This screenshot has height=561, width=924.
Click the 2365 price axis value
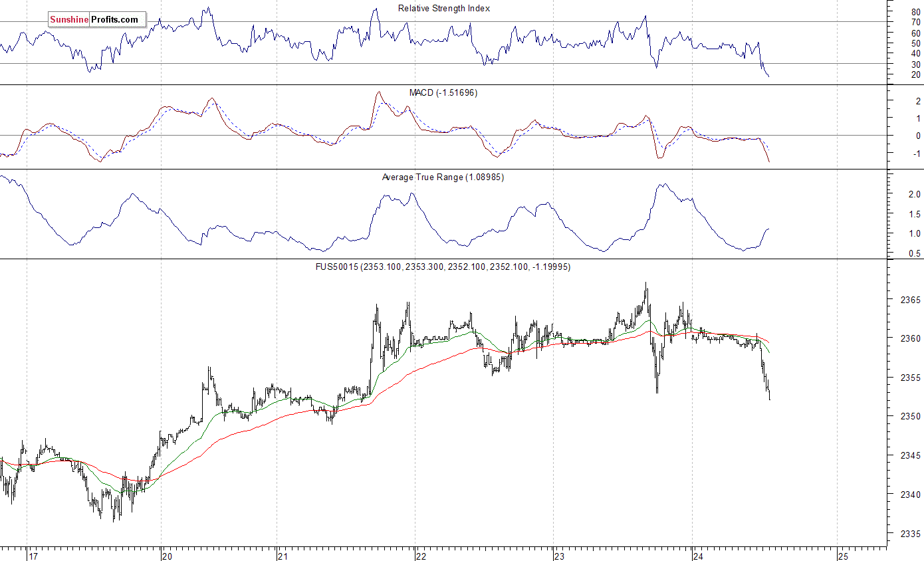[x=909, y=300]
